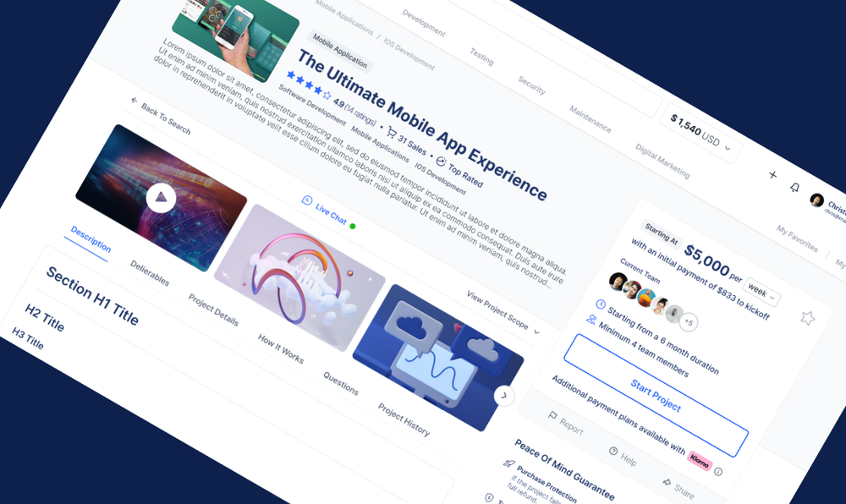Click the Mobile Applications breadcrumb
The width and height of the screenshot is (846, 504).
343,17
